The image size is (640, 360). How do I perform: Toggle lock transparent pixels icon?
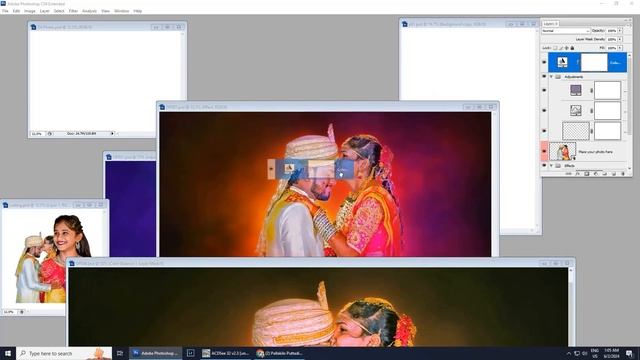pyautogui.click(x=555, y=48)
